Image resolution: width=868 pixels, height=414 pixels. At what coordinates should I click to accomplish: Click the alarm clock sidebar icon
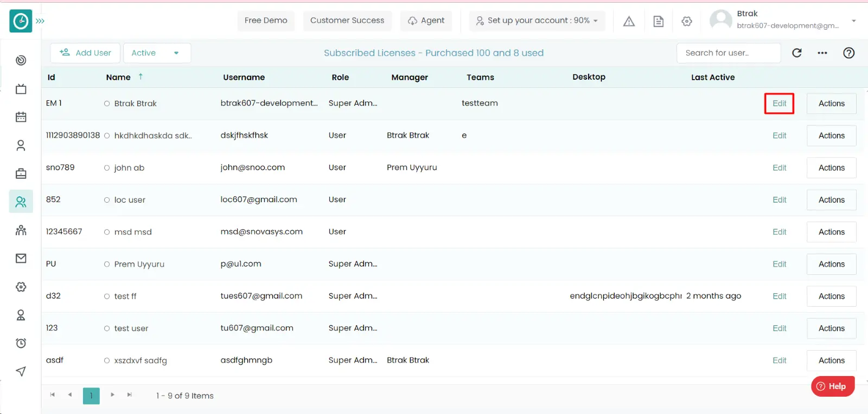pos(21,343)
